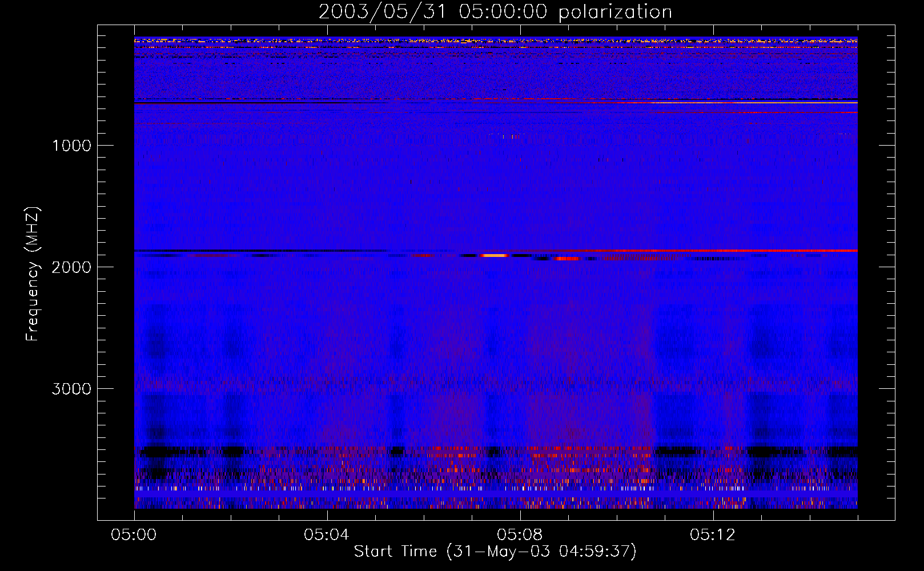Click the 05:00 time tick label
This screenshot has height=571, width=924.
click(134, 534)
